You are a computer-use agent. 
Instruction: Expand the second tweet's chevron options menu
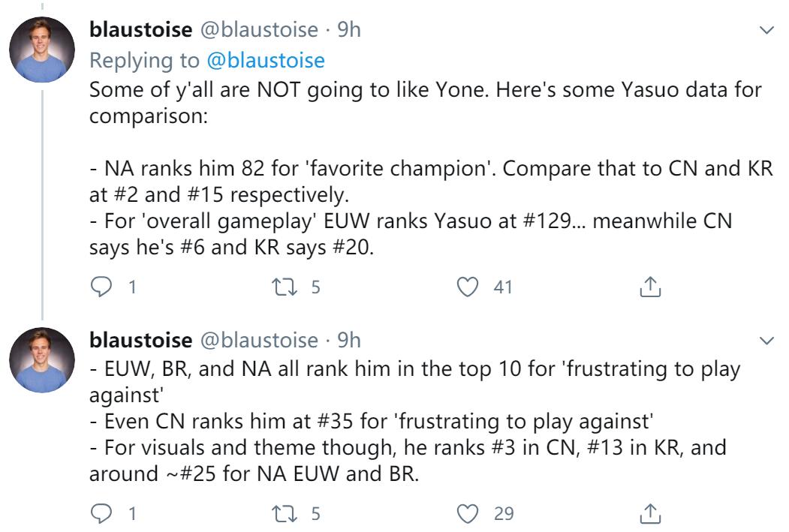[x=766, y=341]
